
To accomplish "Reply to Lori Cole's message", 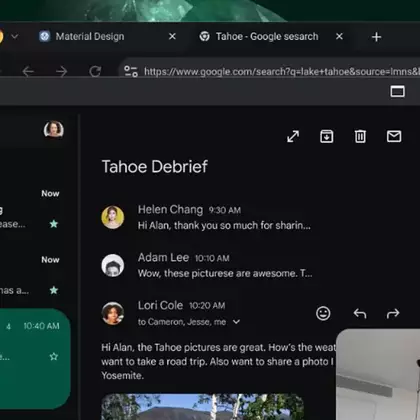I will [360, 313].
